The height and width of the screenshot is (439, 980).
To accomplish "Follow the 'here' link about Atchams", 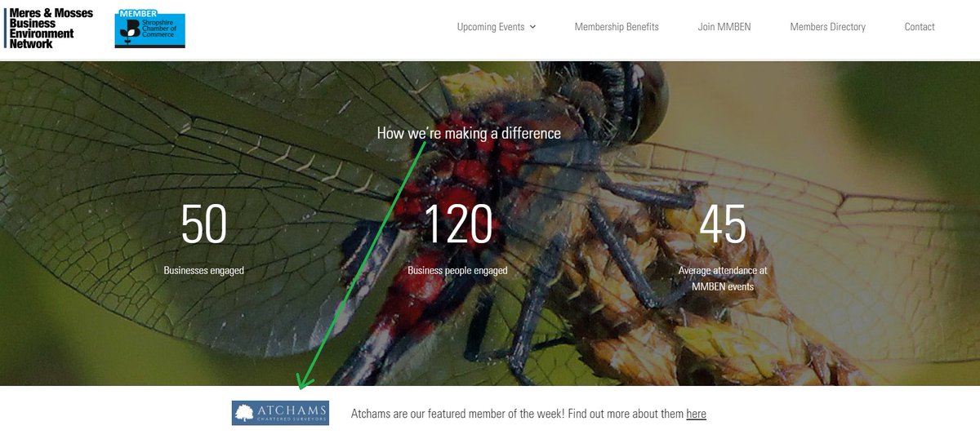I will click(x=696, y=414).
